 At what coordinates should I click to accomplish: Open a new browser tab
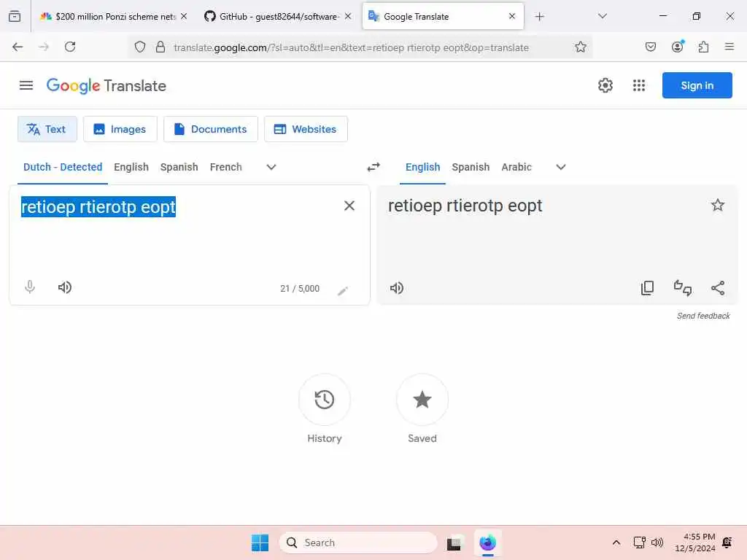(539, 17)
